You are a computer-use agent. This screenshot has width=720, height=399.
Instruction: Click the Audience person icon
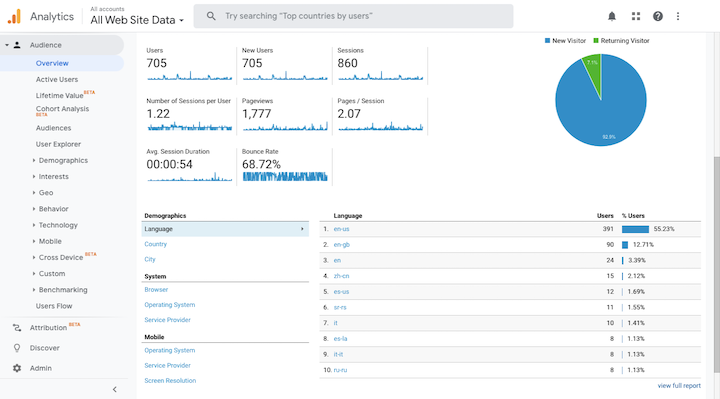click(x=17, y=45)
